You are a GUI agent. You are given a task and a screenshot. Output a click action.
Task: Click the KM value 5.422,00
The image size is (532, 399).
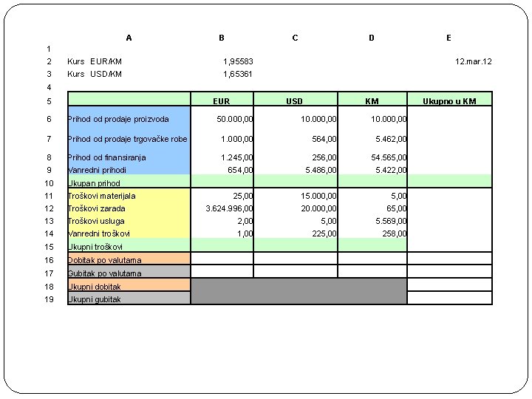coord(391,170)
